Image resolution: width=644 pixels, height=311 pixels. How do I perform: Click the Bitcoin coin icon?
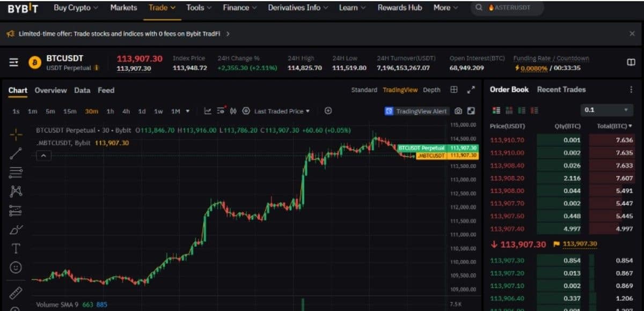[x=35, y=62]
